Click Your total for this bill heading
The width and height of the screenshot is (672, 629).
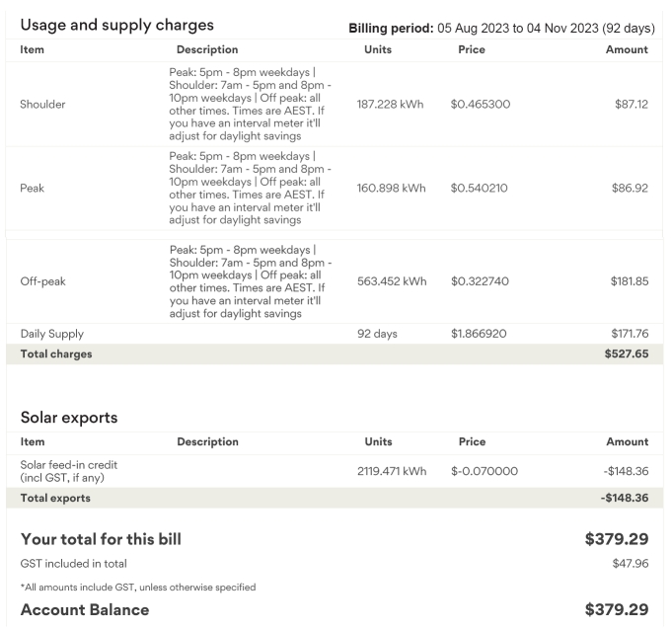[x=102, y=539]
